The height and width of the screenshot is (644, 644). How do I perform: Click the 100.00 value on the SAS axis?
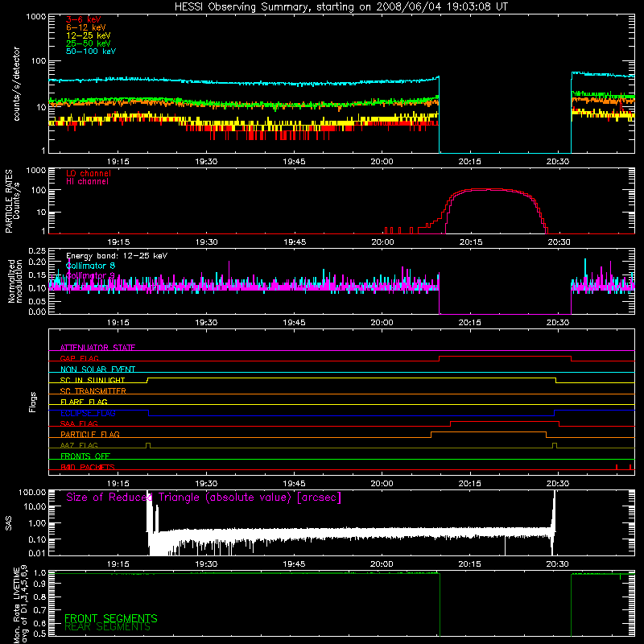pyautogui.click(x=32, y=492)
